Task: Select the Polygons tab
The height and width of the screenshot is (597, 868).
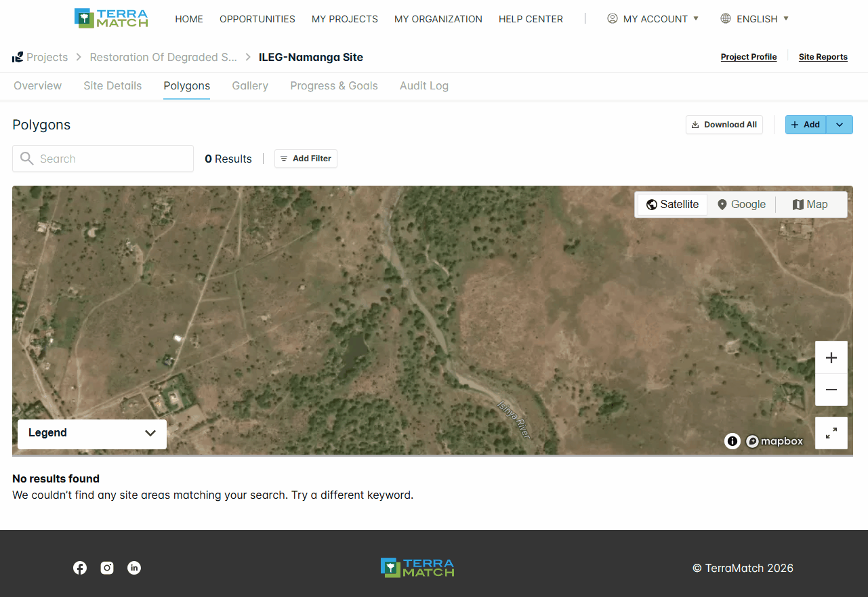Action: (187, 86)
